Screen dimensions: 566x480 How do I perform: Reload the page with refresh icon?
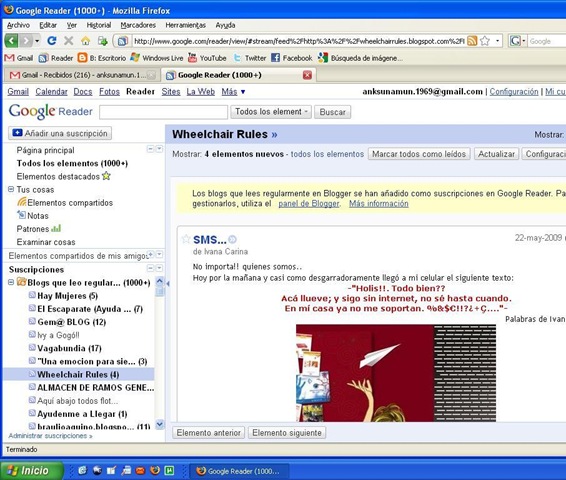pos(52,41)
